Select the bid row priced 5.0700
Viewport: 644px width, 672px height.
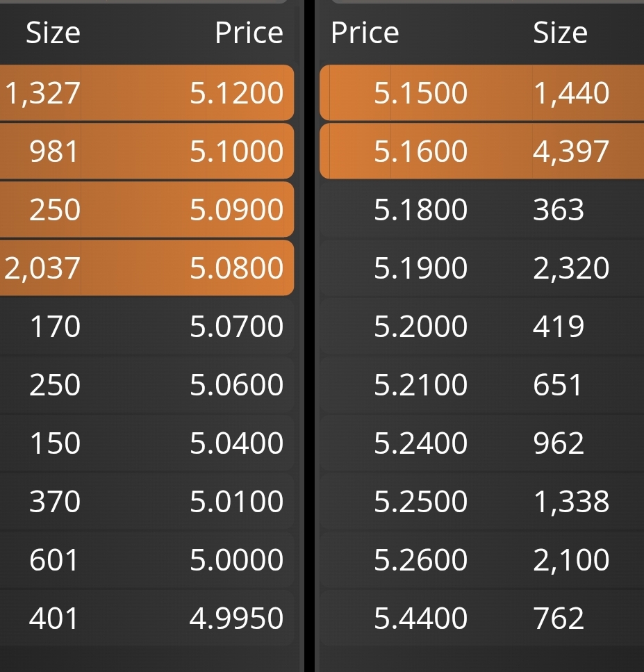point(147,326)
